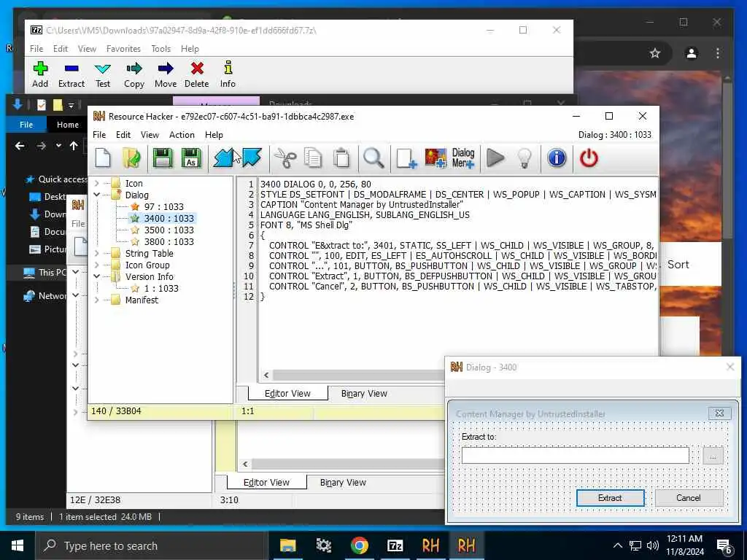Close the Dialog - 3400 preview window
This screenshot has width=747, height=560.
point(729,367)
